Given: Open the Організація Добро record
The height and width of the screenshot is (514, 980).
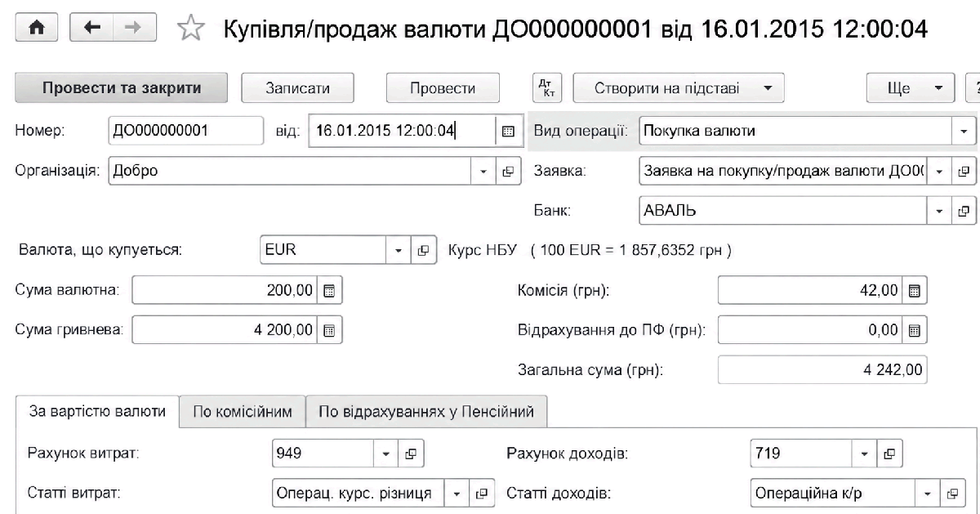Looking at the screenshot, I should (507, 172).
